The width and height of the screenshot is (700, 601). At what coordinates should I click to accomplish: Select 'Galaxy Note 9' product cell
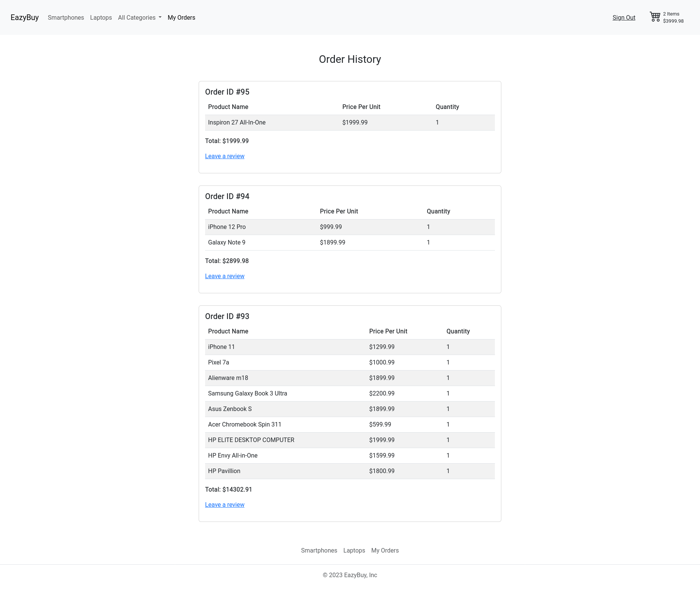click(261, 243)
